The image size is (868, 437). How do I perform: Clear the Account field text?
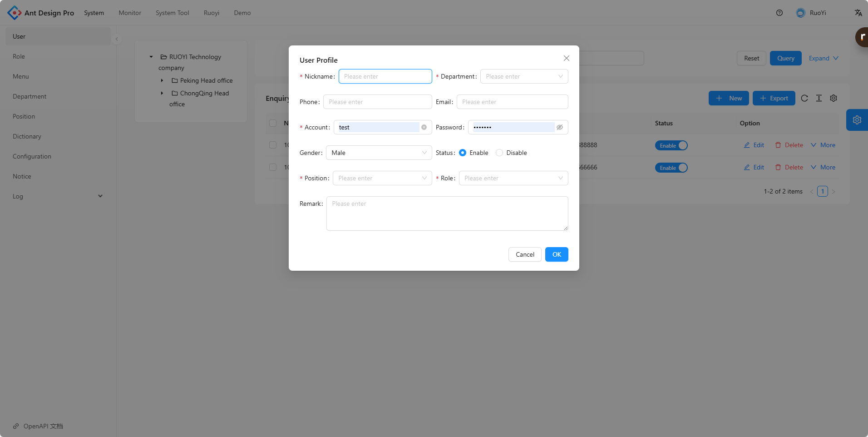(x=424, y=127)
